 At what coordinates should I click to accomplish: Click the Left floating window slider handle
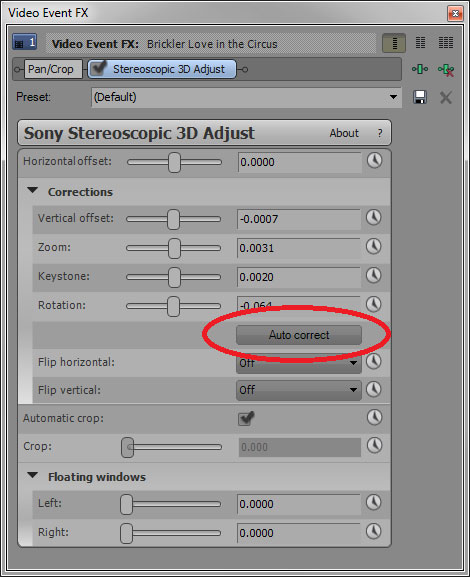pos(126,504)
